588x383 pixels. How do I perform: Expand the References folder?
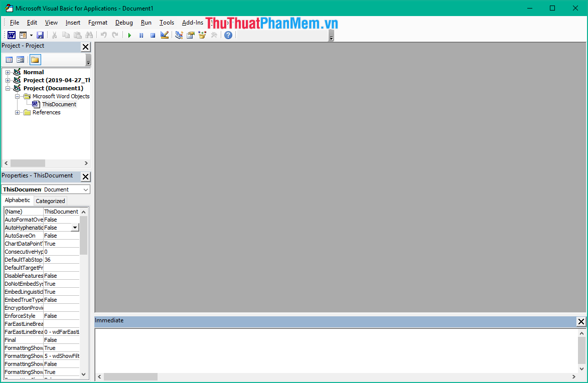click(17, 112)
